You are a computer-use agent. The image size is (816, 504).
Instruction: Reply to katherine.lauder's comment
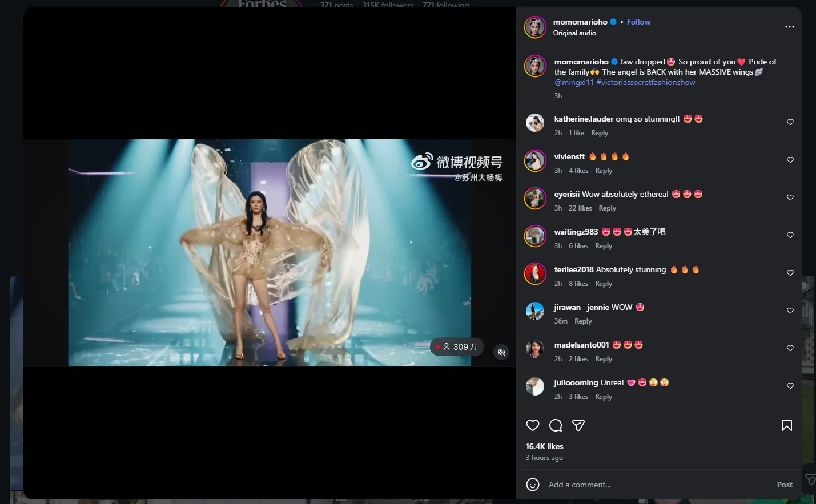[600, 133]
